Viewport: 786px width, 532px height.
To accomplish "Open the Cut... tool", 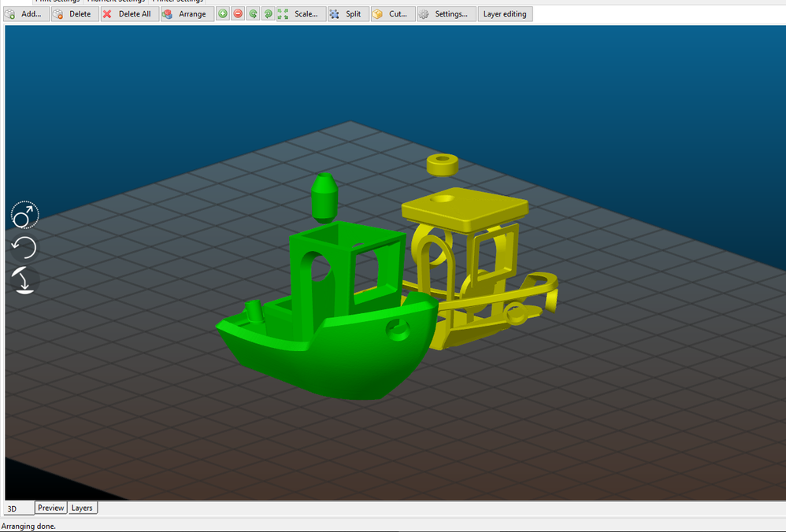I will 393,14.
